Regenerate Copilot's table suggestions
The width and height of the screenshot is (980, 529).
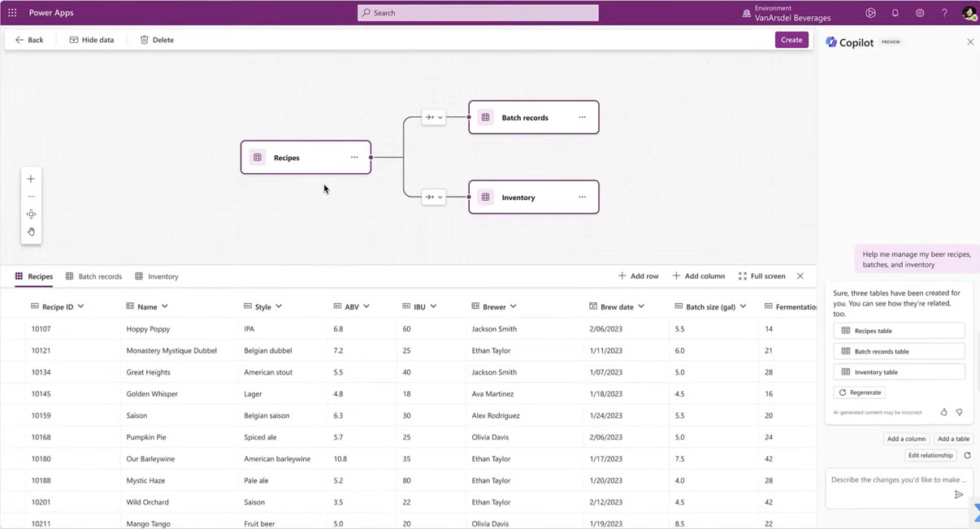pyautogui.click(x=859, y=392)
